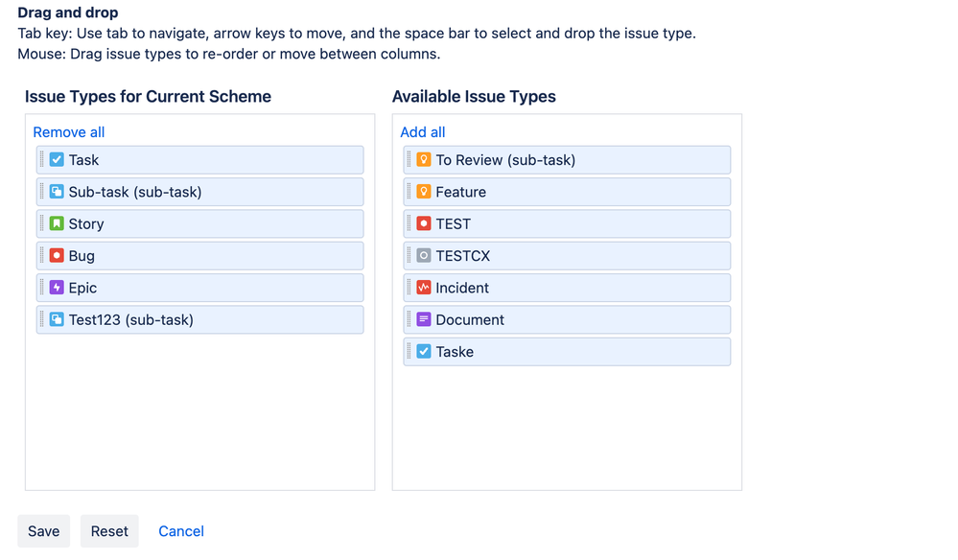Screen dimensions: 958x560
Task: Click the To Review sub-task icon
Action: 423,159
